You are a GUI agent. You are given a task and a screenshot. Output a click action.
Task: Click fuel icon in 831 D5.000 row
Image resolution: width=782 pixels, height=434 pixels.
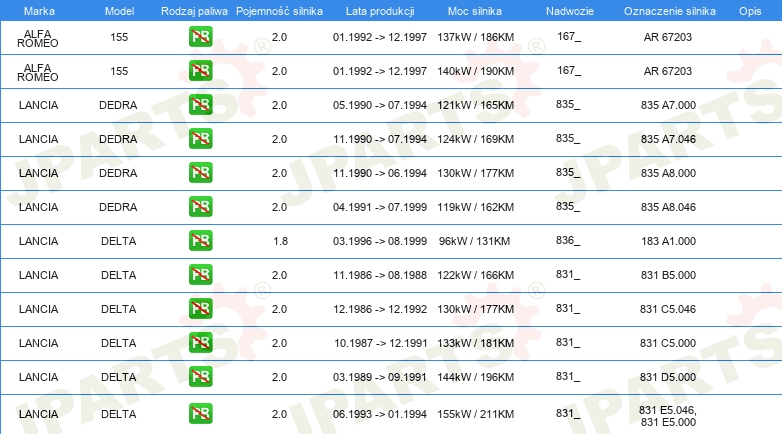coord(200,376)
